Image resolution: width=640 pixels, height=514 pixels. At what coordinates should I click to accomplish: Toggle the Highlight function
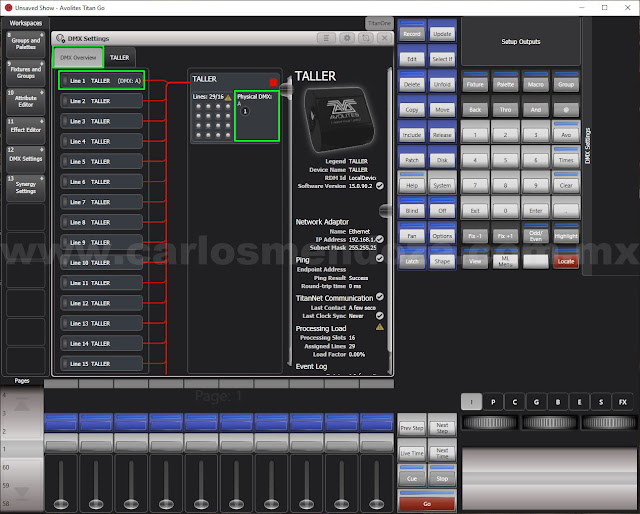(566, 234)
